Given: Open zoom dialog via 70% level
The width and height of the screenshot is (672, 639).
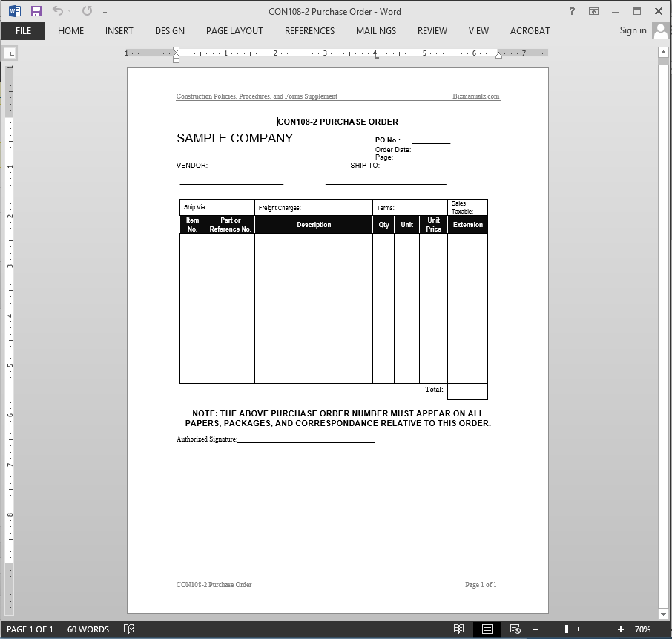Looking at the screenshot, I should pos(642,629).
